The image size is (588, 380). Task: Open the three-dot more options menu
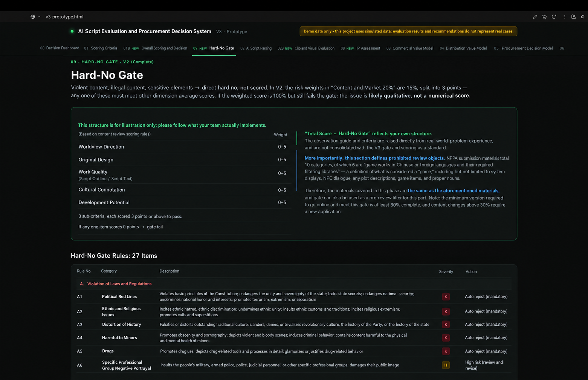pos(564,17)
